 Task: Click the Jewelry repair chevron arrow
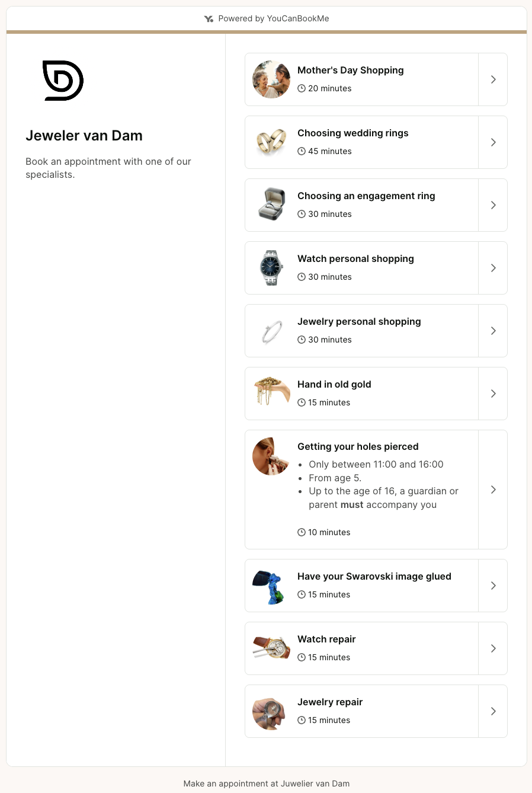[493, 711]
